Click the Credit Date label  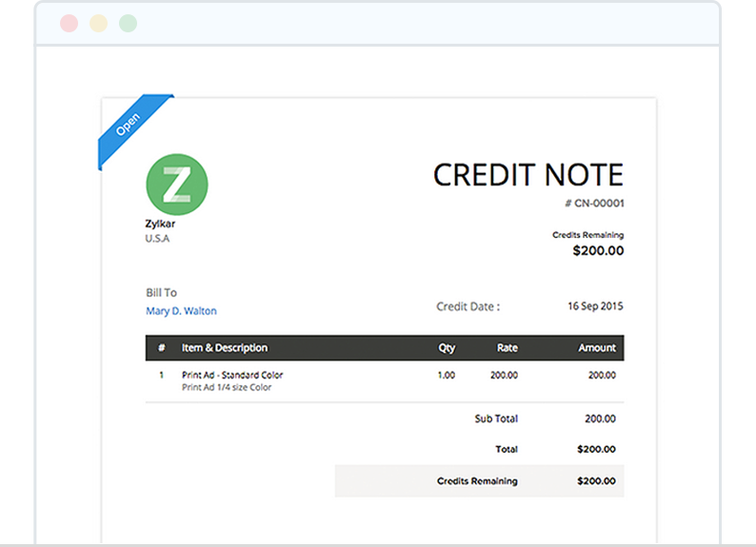click(x=468, y=306)
